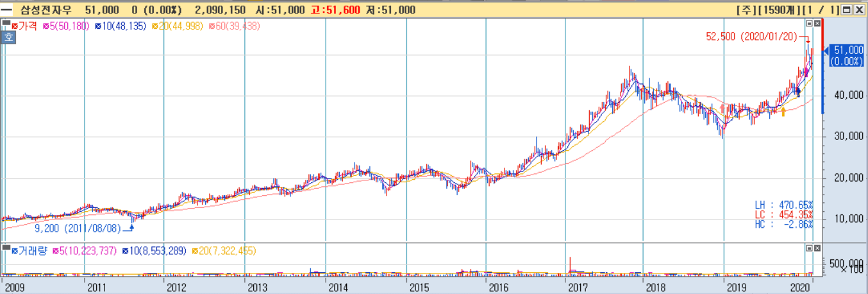Click the 호 button at the chart's left edge
The image size is (868, 294).
pyautogui.click(x=8, y=37)
